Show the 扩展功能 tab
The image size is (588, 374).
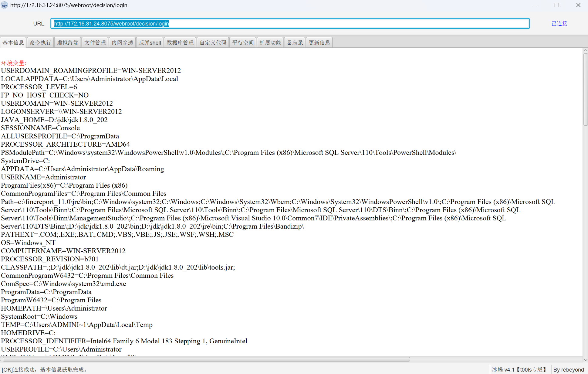270,42
